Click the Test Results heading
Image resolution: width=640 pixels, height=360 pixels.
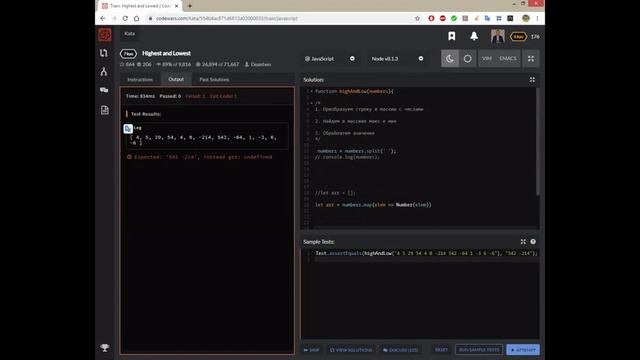(x=146, y=114)
